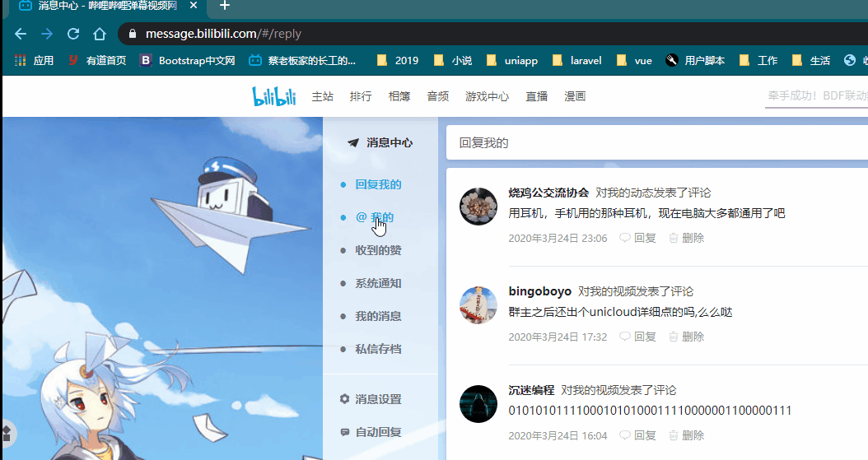Delete bingoboyo's comment notification
This screenshot has width=868, height=460.
pos(687,337)
